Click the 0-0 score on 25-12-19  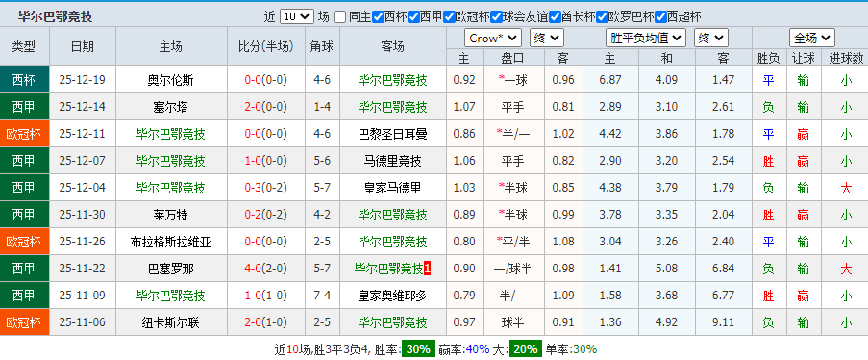[253, 80]
